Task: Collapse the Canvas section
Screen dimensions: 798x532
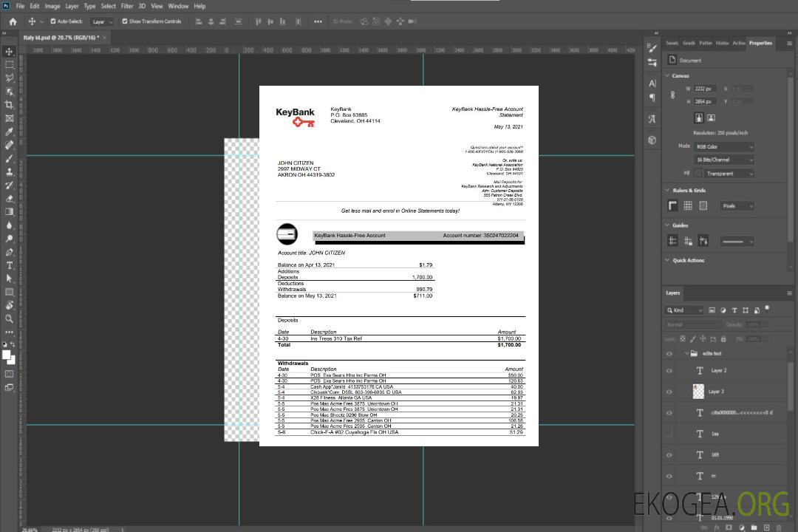Action: [668, 75]
